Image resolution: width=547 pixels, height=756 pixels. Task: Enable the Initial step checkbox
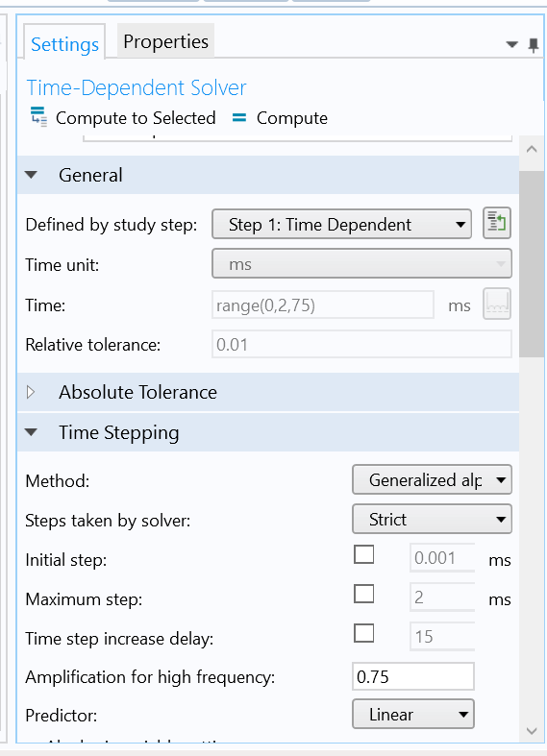click(363, 554)
